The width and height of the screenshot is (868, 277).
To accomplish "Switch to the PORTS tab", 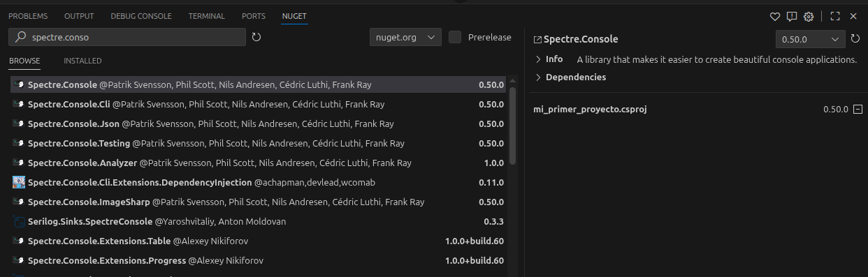I will [x=254, y=16].
